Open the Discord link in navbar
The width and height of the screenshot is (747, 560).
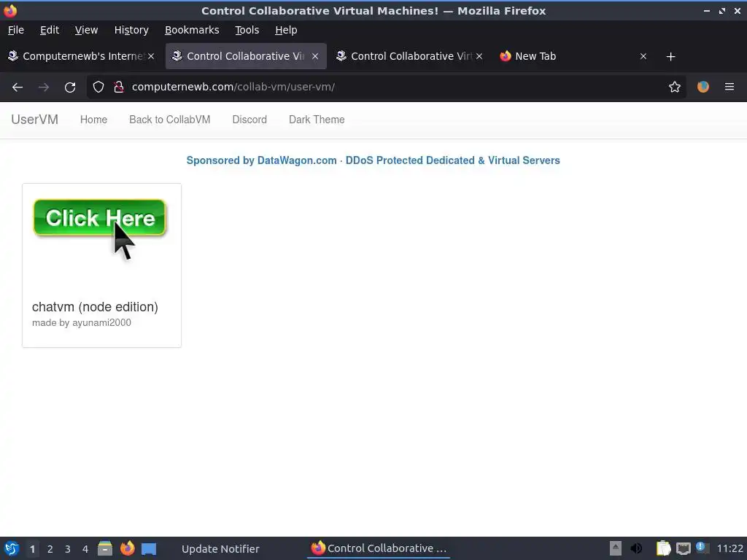(249, 120)
